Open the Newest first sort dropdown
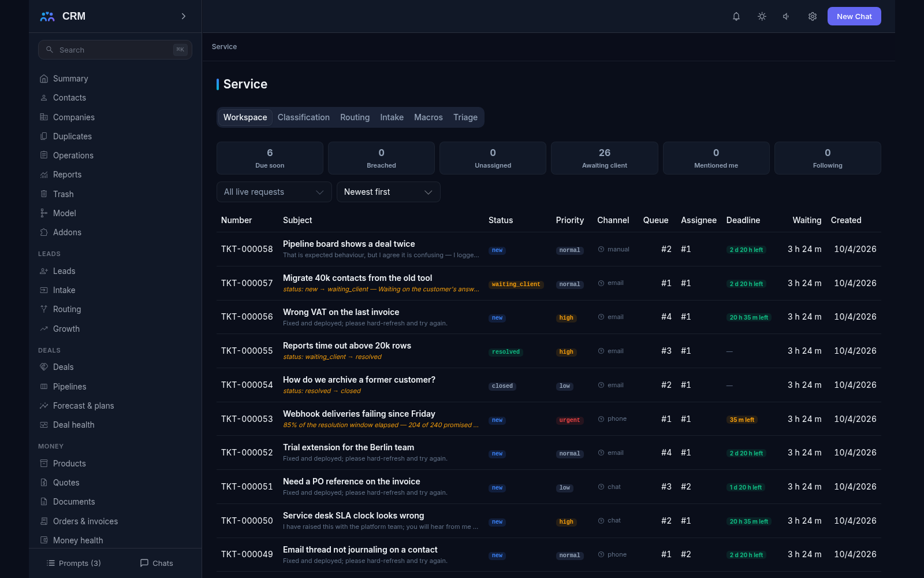This screenshot has height=578, width=924. point(388,192)
